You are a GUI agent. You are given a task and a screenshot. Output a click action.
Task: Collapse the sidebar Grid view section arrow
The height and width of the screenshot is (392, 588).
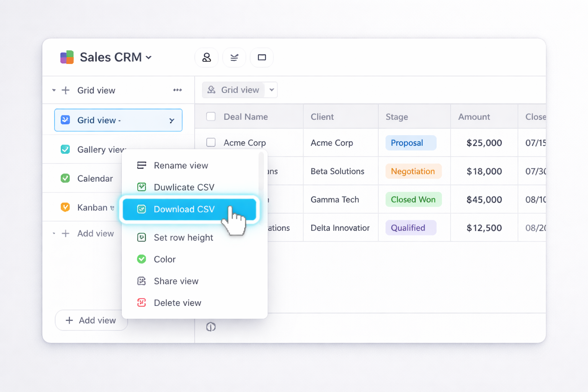[54, 90]
